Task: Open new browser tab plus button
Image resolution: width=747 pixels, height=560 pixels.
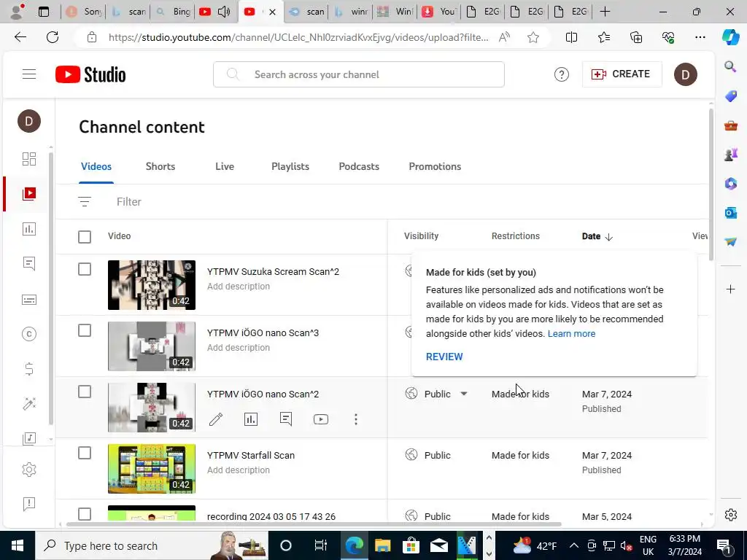Action: [605, 12]
